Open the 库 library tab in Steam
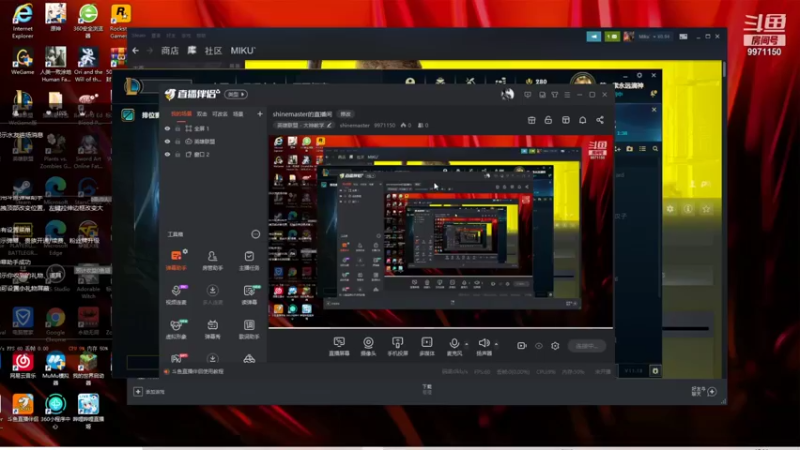Screen dimensions: 800x450 point(192,51)
